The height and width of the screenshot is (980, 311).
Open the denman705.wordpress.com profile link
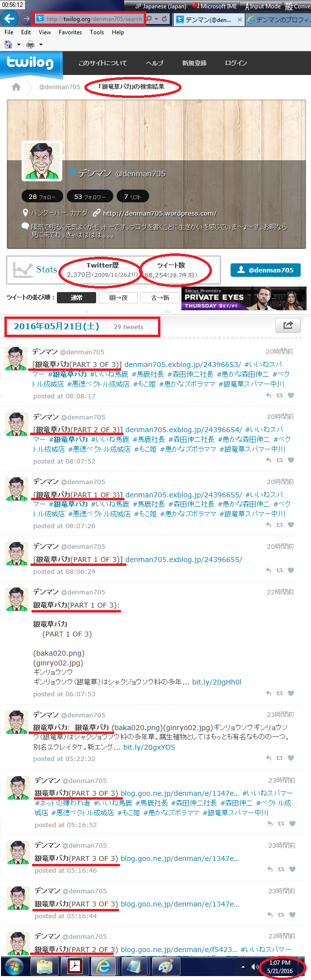point(159,213)
